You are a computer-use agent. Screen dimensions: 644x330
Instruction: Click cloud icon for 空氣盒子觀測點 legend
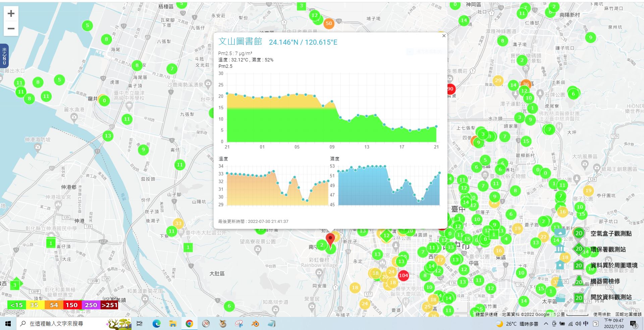(x=560, y=232)
